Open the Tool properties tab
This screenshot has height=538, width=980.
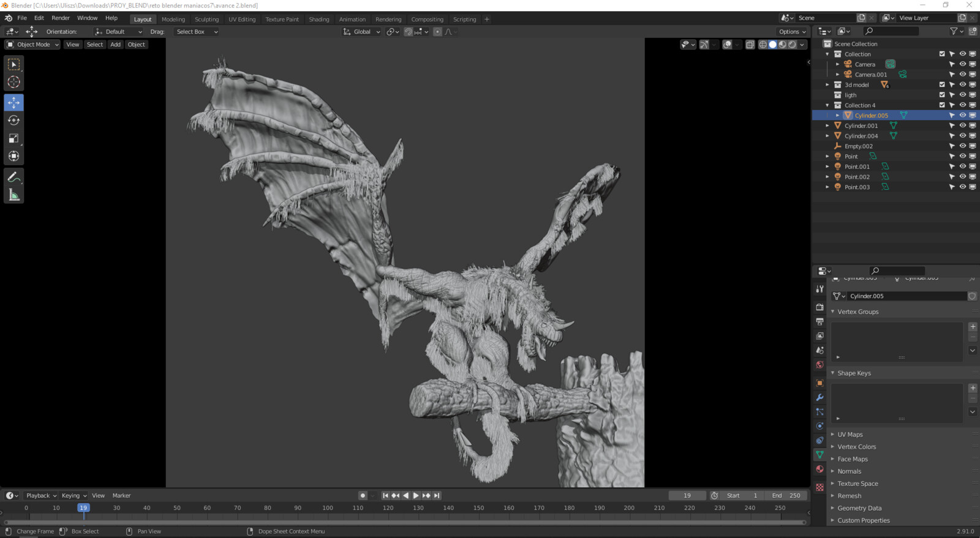pos(820,289)
